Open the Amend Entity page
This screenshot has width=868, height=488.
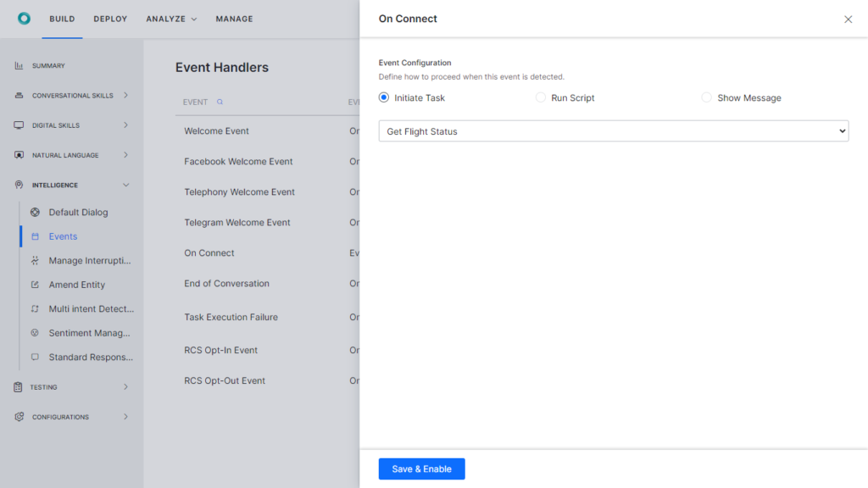point(77,284)
